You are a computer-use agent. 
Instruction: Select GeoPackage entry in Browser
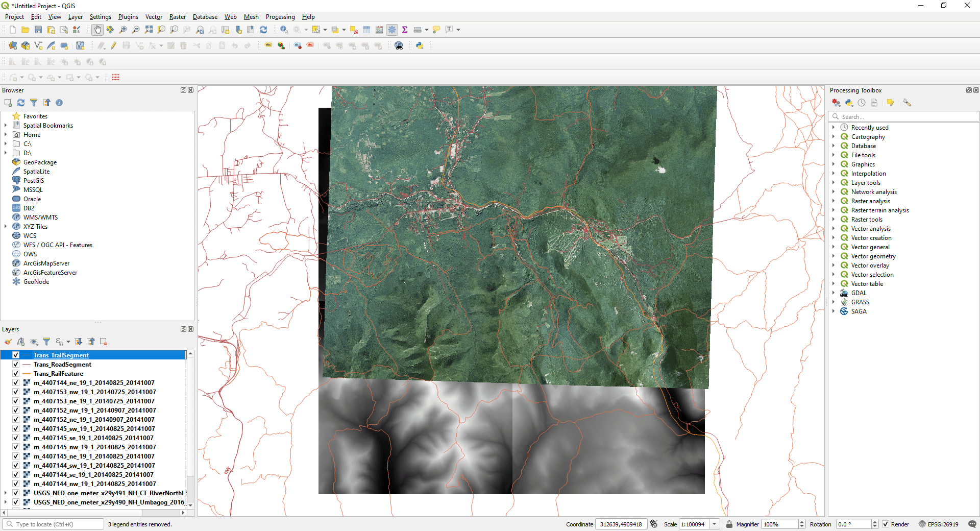point(40,162)
